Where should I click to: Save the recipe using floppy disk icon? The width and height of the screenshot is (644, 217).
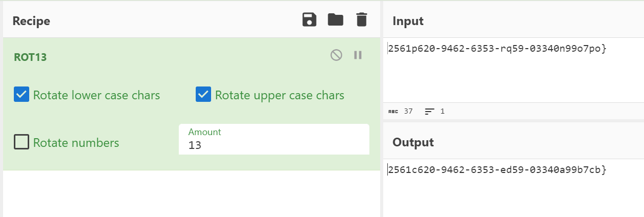click(x=309, y=20)
